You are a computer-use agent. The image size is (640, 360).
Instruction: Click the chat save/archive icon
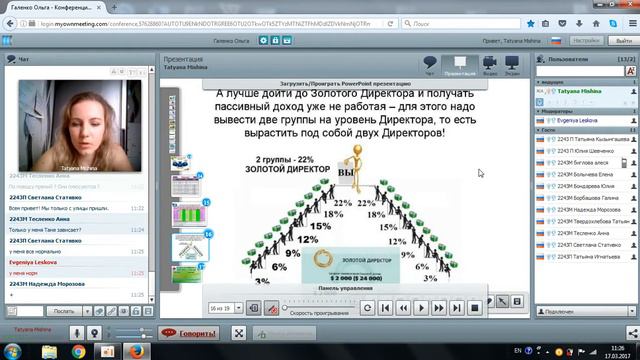148,311
